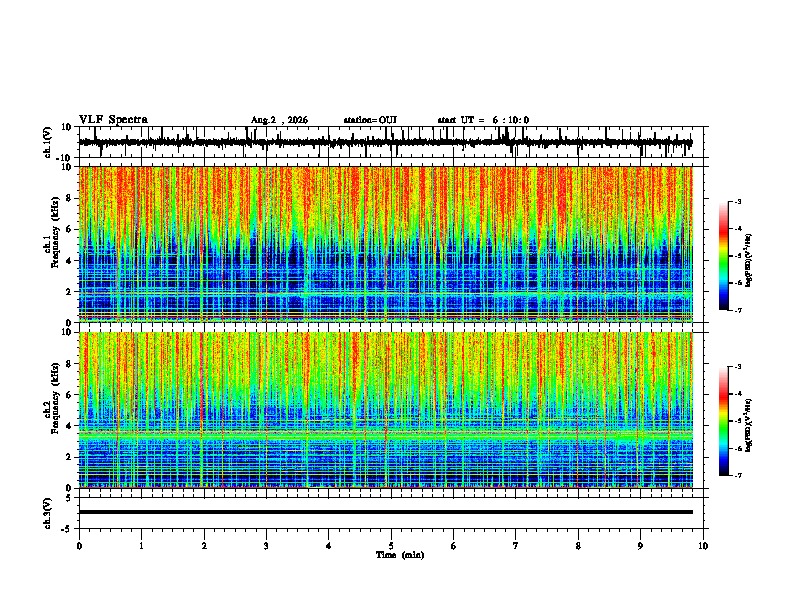Click the log(PSD) label beside ch.2 color scale
The width and height of the screenshot is (792, 612).
point(748,425)
